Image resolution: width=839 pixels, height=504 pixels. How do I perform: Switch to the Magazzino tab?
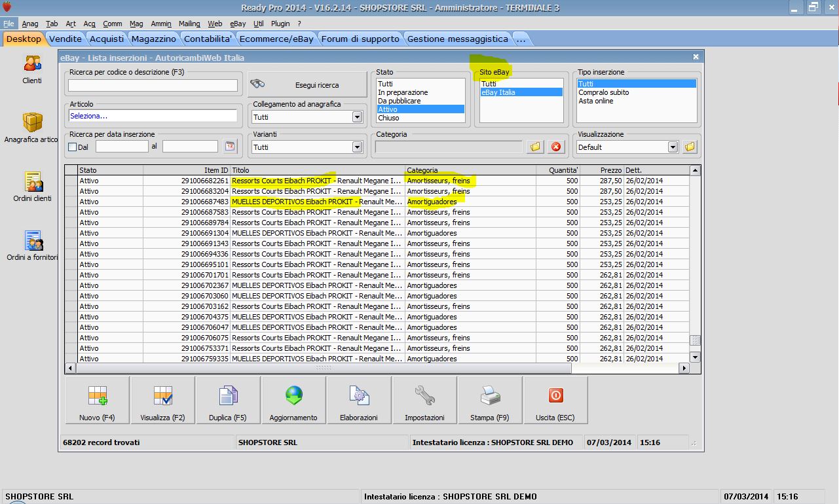click(x=153, y=39)
